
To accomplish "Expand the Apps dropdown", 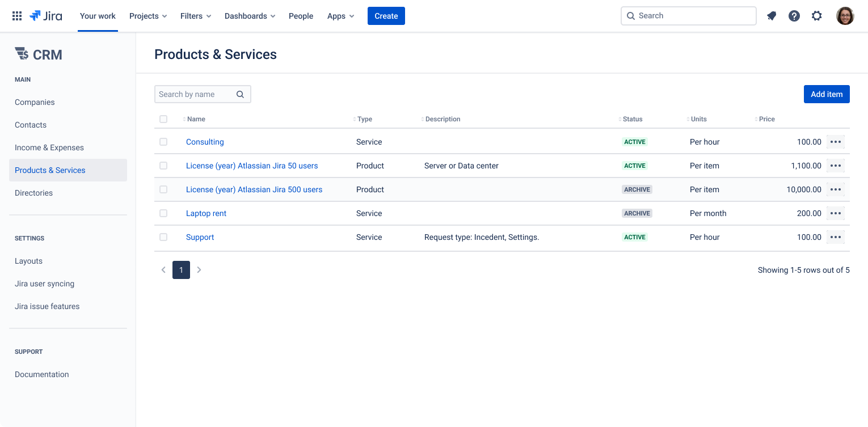I will pyautogui.click(x=340, y=16).
